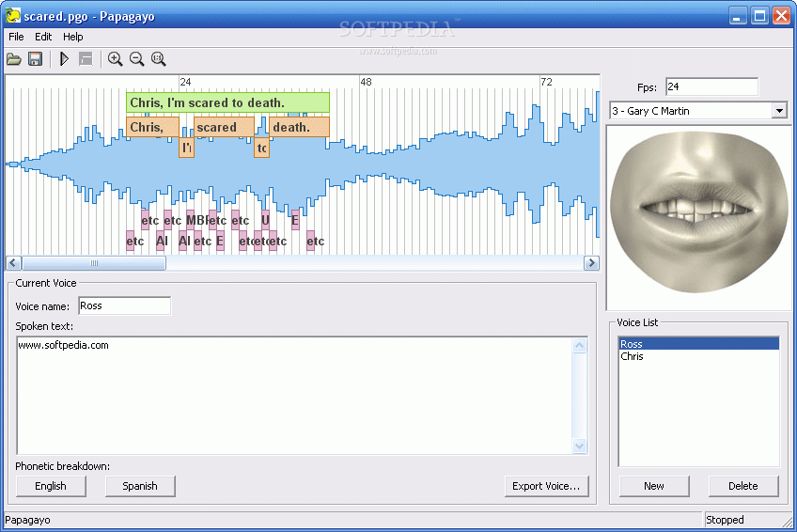Click frame marker 24 on the timeline
The image size is (797, 532).
tap(185, 82)
